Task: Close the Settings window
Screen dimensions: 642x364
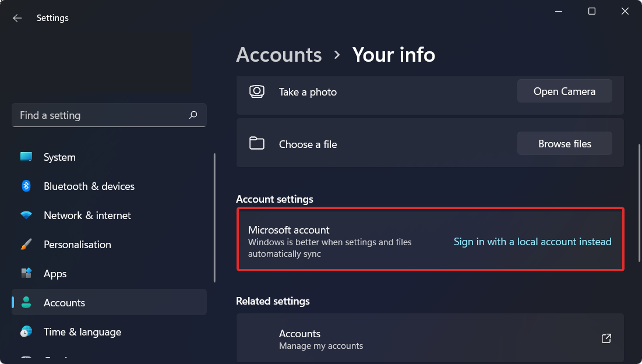Action: pos(625,11)
